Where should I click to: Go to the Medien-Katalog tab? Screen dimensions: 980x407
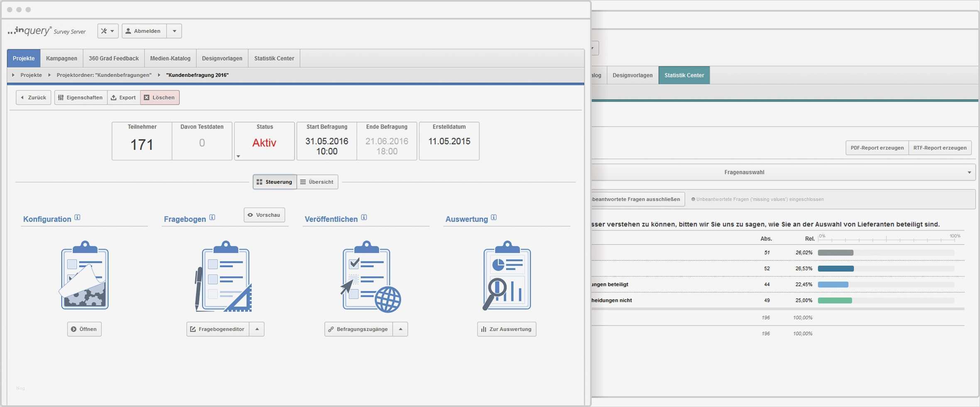(170, 59)
